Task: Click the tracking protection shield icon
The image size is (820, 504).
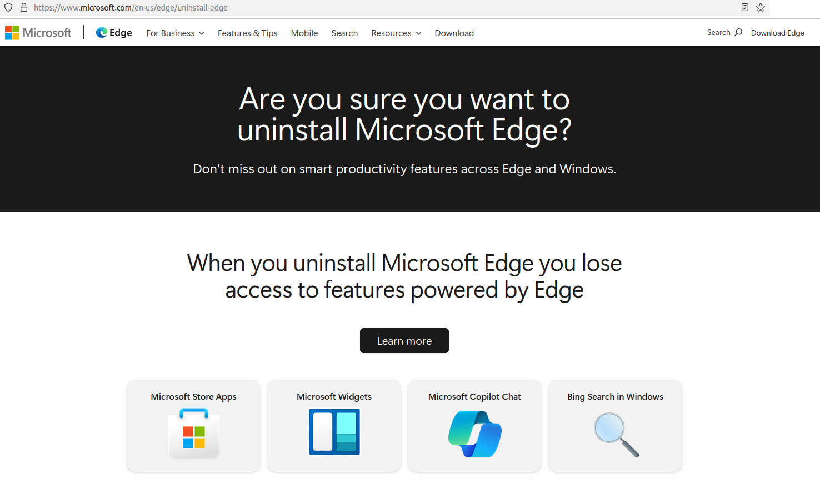Action: click(8, 7)
